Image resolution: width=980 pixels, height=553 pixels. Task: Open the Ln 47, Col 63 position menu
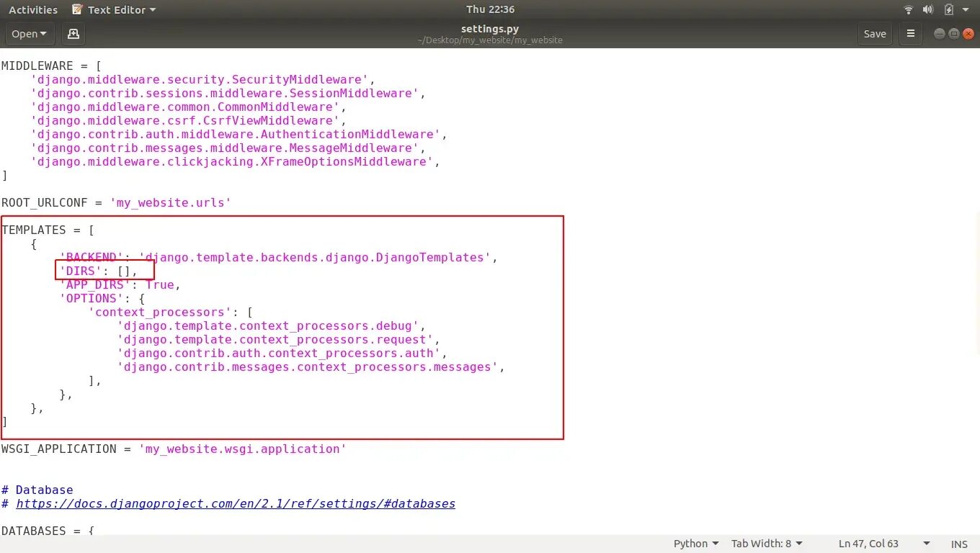[x=884, y=544]
